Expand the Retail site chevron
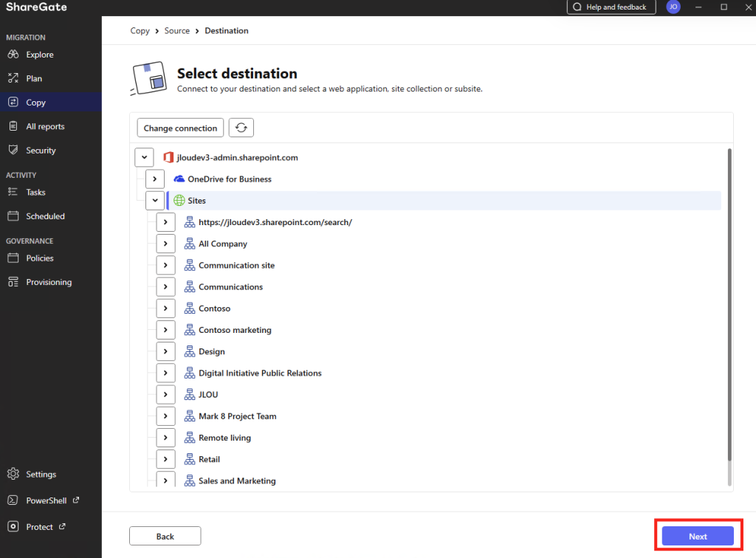Screen dimensions: 756x558 click(x=165, y=459)
